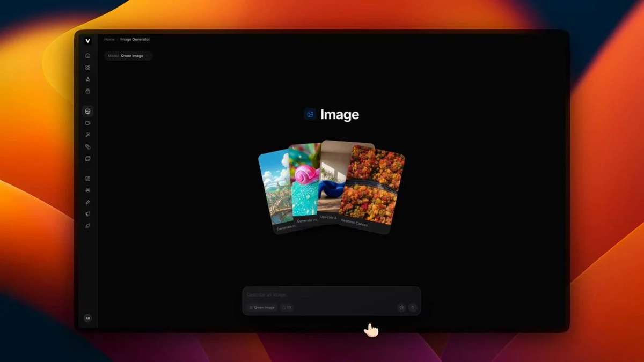Open the Qwen Image selector in prompt box
Viewport: 644px width, 362px height.
coord(262,308)
